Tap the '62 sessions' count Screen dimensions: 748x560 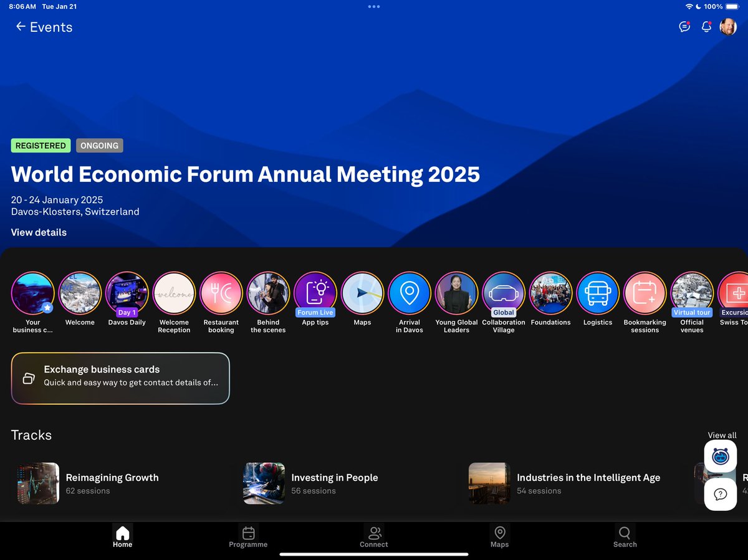pos(88,491)
